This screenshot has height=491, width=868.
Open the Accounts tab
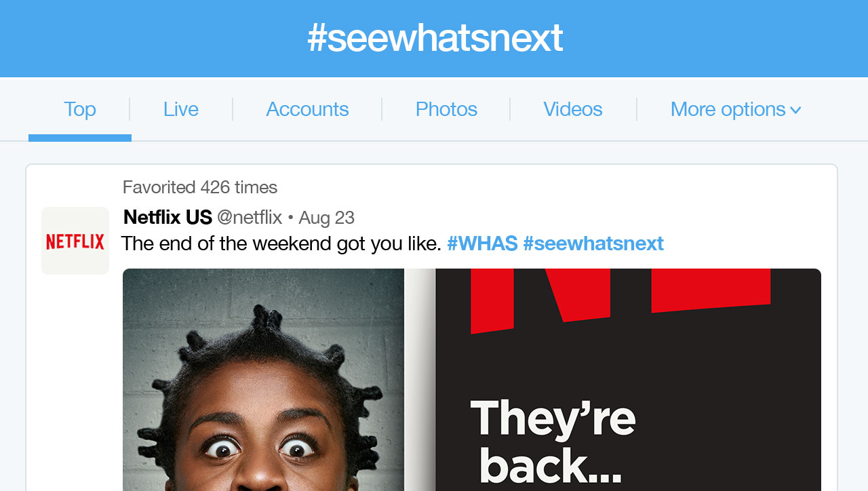307,109
